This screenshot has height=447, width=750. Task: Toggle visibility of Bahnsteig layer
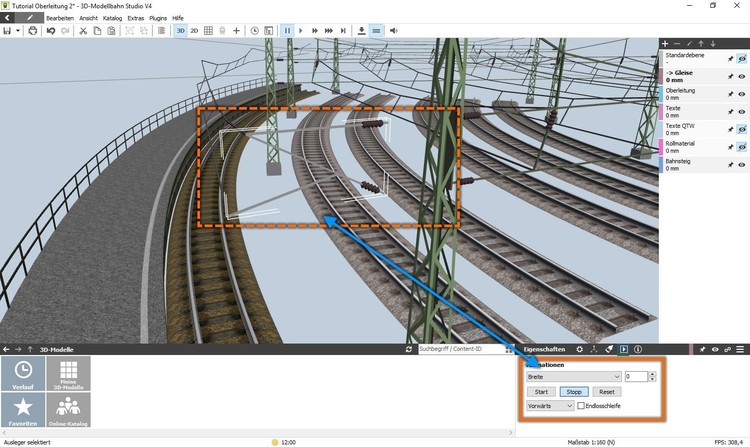pos(741,165)
